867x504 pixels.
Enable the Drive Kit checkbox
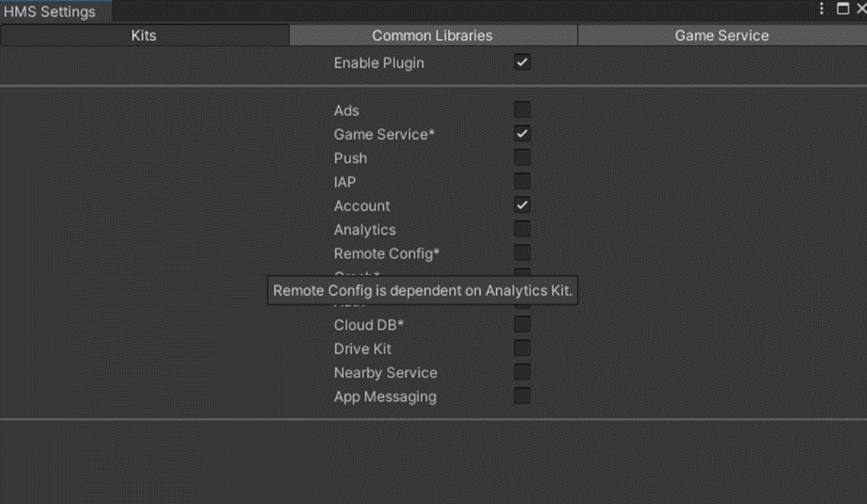[522, 348]
